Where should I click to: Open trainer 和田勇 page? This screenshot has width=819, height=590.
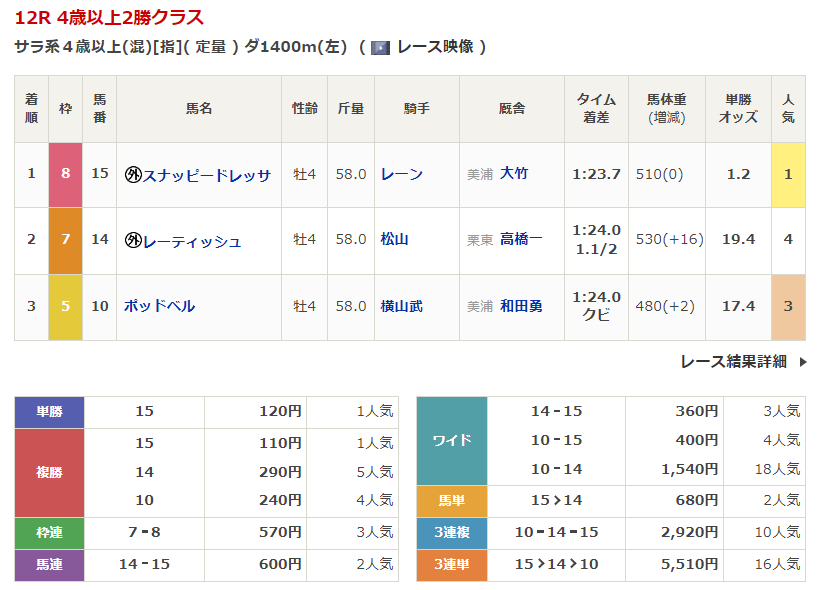521,306
